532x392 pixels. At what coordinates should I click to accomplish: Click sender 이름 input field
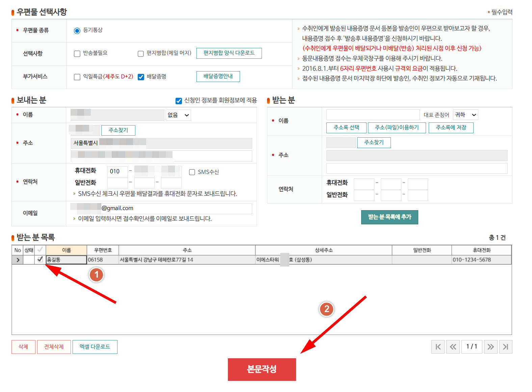click(117, 115)
